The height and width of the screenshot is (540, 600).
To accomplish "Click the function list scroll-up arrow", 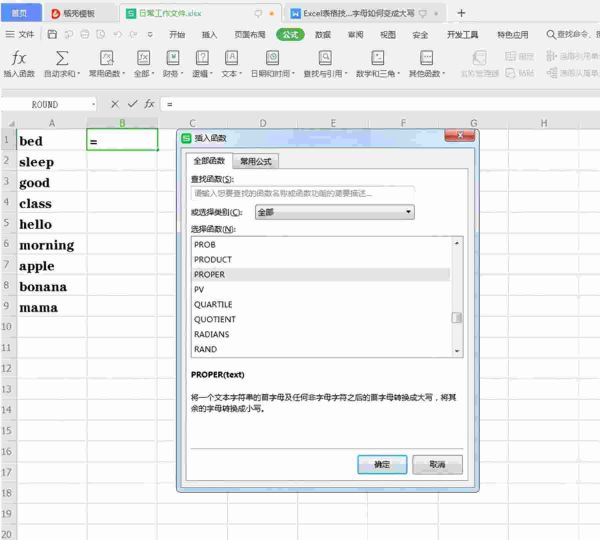I will pyautogui.click(x=457, y=243).
